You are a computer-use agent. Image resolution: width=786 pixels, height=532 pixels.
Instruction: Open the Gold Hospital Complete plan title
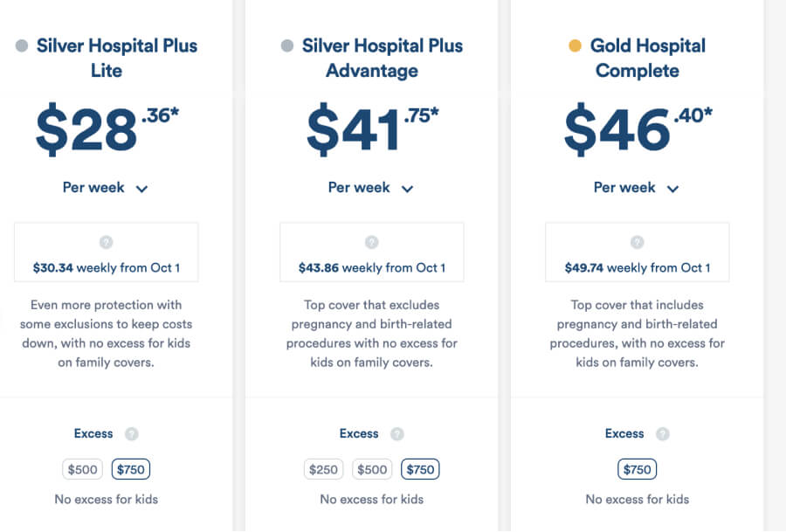pos(646,58)
